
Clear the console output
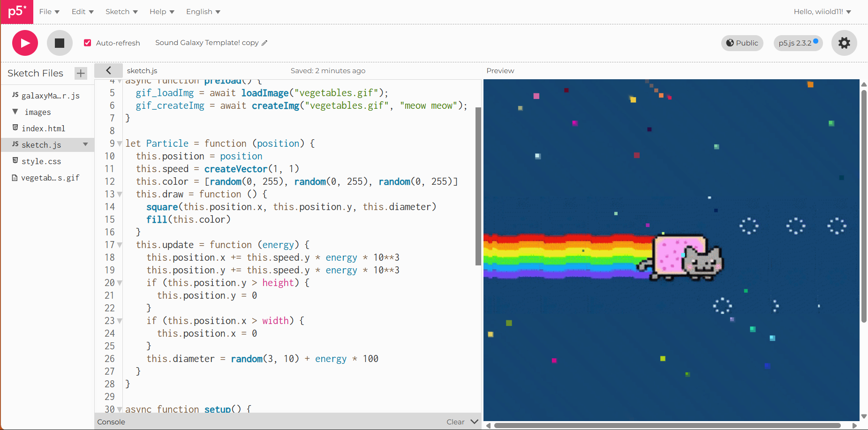455,422
